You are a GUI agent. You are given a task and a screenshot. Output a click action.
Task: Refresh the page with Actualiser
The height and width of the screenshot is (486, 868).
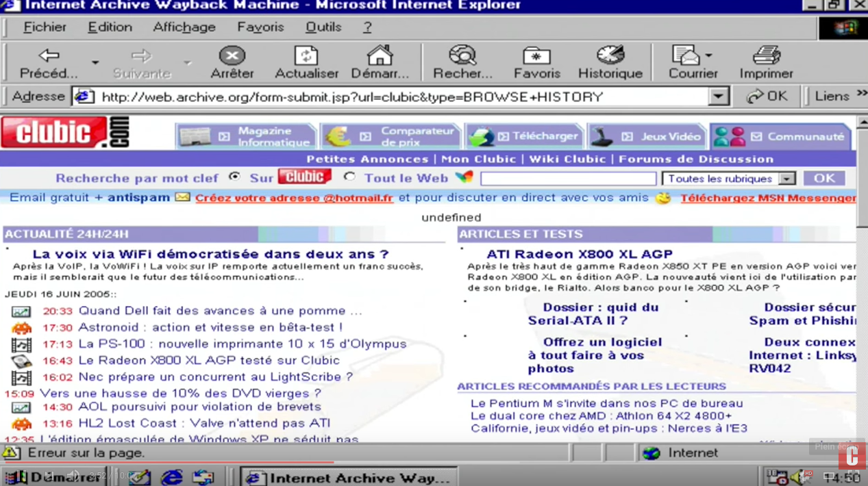tap(306, 63)
